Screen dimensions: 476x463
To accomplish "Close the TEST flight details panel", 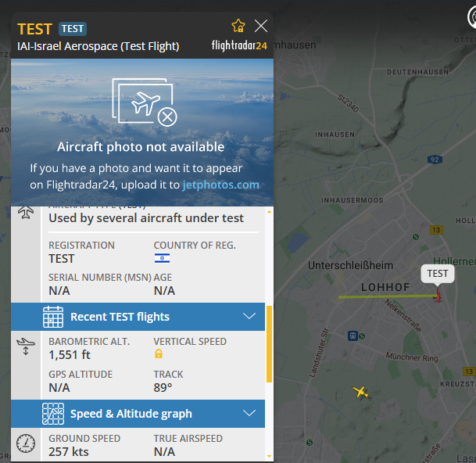I will pos(261,26).
